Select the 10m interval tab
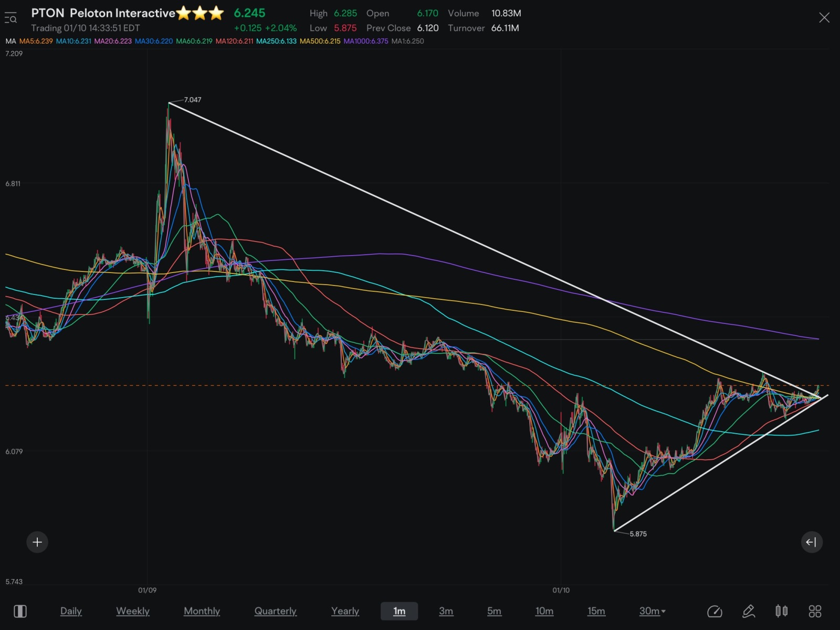Screen dimensions: 840x630 tap(544, 611)
